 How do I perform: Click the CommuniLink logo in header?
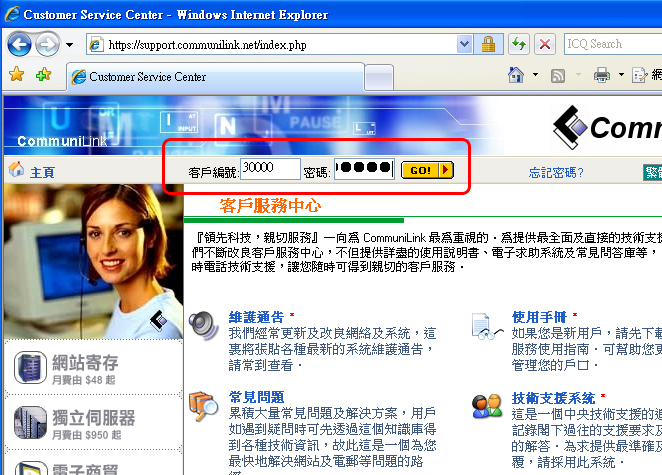pos(607,127)
